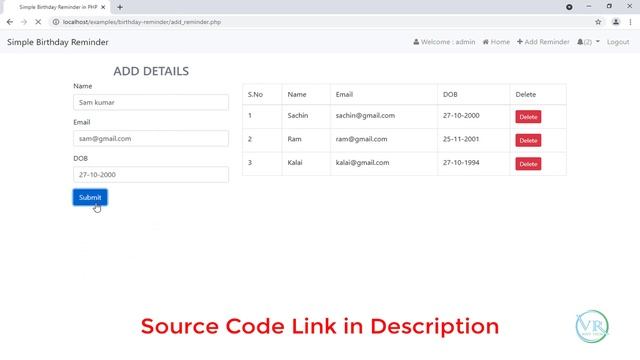
Task: Restore down the browser window
Action: 609,7
